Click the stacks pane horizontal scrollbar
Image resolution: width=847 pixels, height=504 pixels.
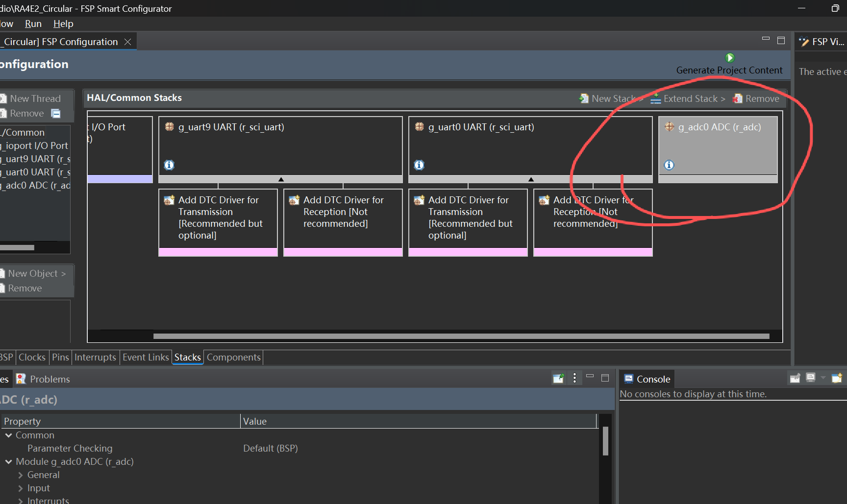(x=461, y=336)
